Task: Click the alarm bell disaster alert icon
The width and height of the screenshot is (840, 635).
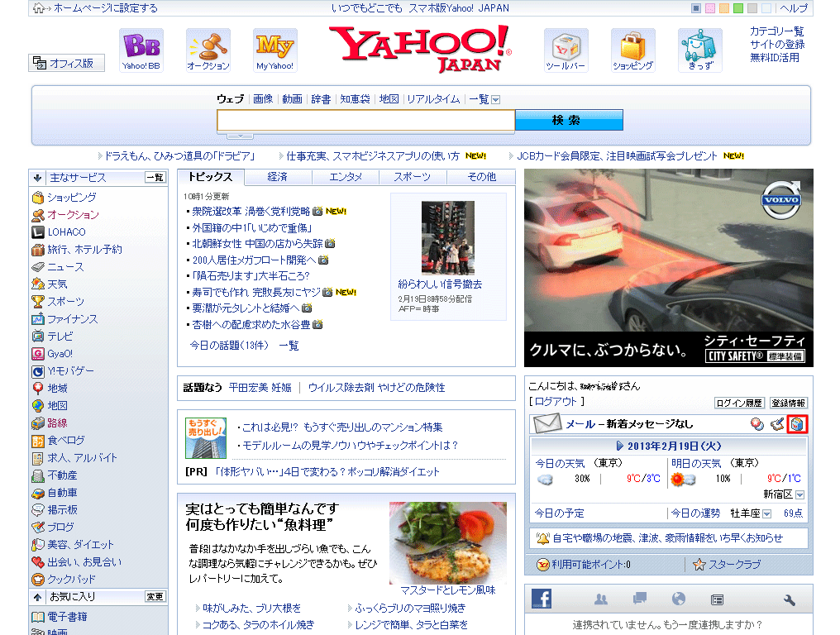Action: (542, 538)
